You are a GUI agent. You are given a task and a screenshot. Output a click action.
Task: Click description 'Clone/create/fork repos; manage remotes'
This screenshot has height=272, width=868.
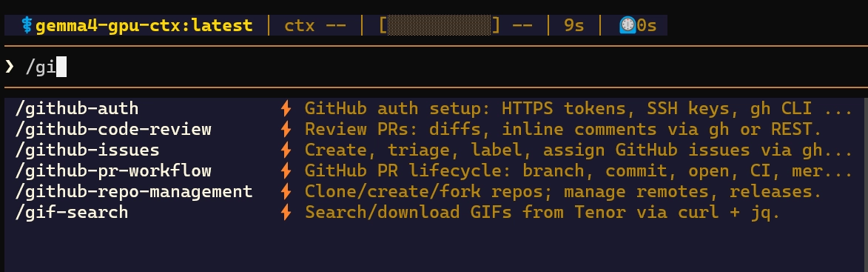pyautogui.click(x=513, y=192)
